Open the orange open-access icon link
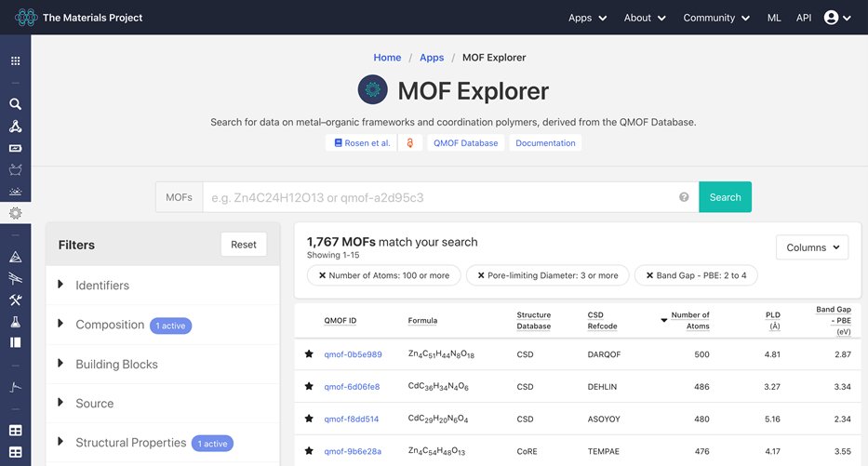This screenshot has height=466, width=868. 410,143
